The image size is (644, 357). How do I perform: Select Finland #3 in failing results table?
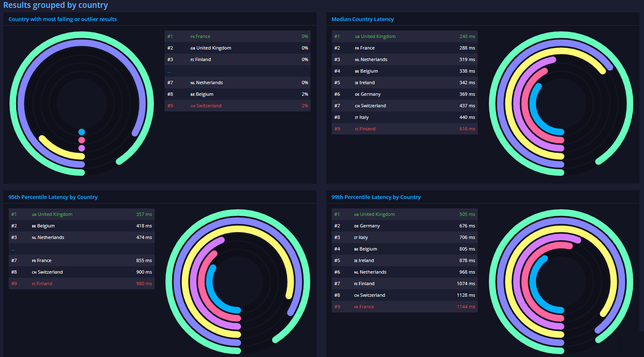pos(238,59)
